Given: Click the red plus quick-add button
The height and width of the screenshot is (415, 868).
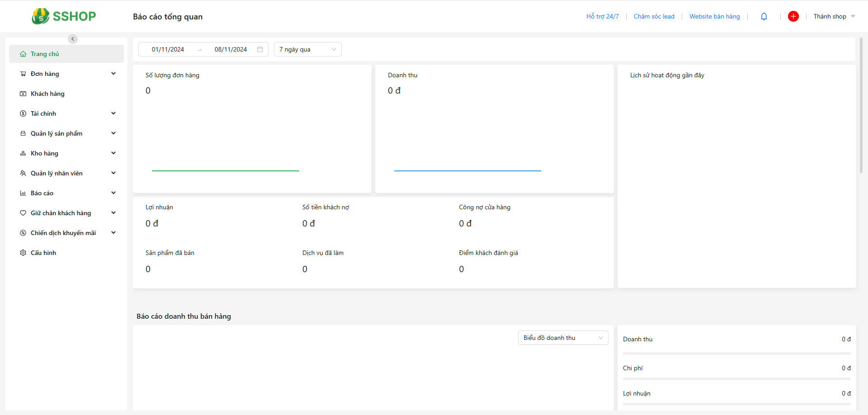Looking at the screenshot, I should click(x=793, y=16).
